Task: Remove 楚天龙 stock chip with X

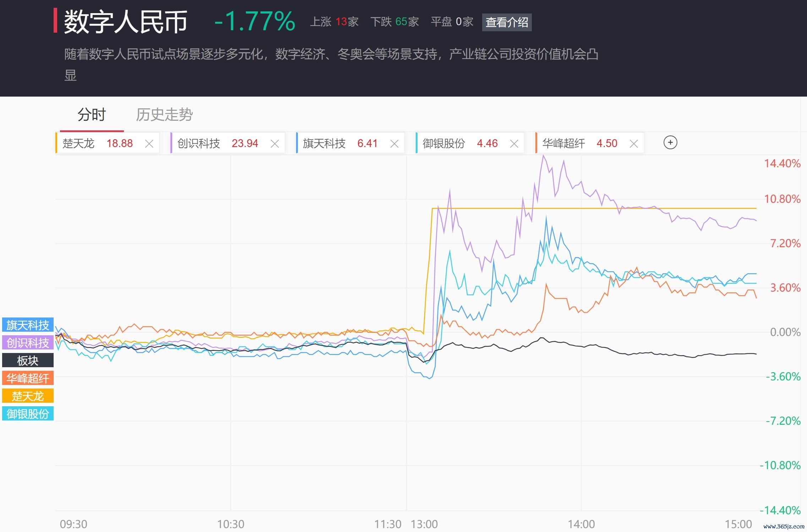Action: click(x=149, y=143)
